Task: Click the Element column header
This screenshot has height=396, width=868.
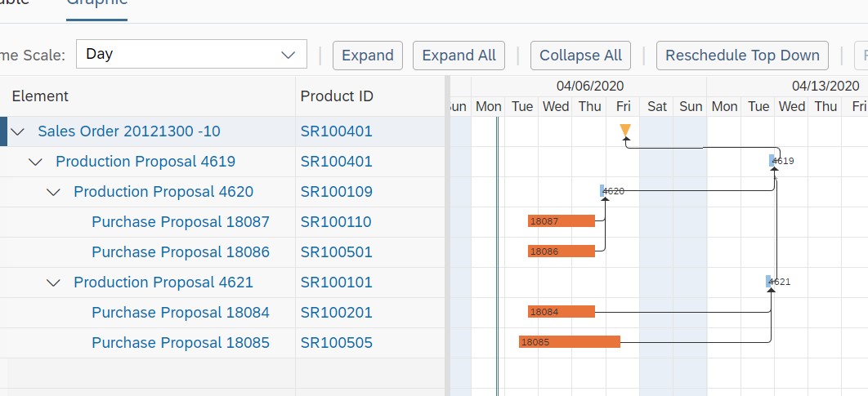Action: [x=40, y=96]
